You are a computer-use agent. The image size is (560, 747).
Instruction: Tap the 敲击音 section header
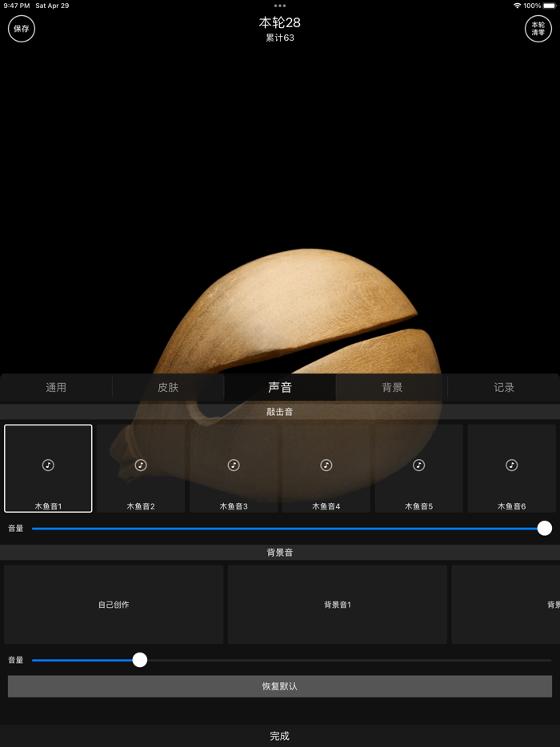click(280, 412)
